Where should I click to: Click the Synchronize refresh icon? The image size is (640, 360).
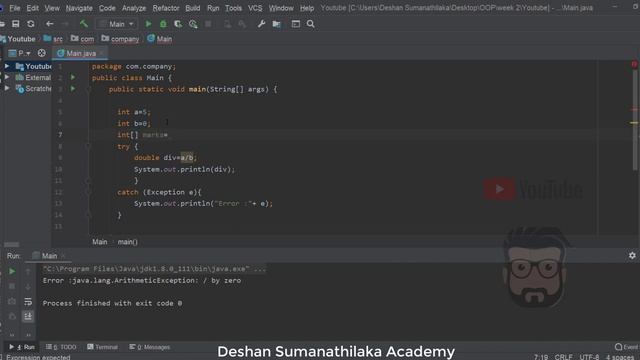[31, 24]
